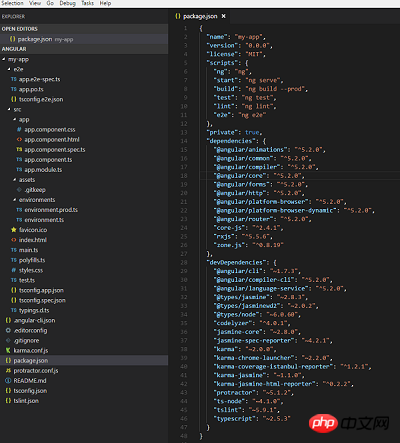Image resolution: width=400 pixels, height=443 pixels.
Task: Collapse the environments folder arrow
Action: click(14, 200)
